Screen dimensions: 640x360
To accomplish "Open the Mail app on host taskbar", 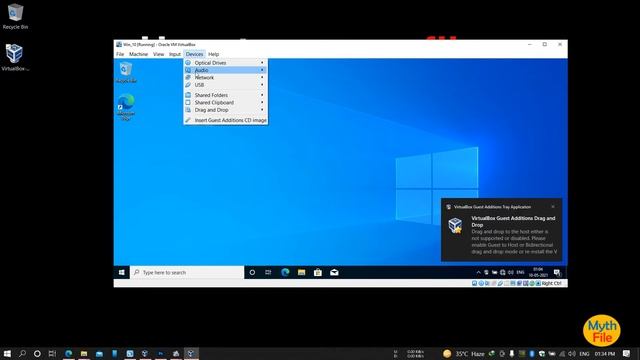I will click(99, 353).
